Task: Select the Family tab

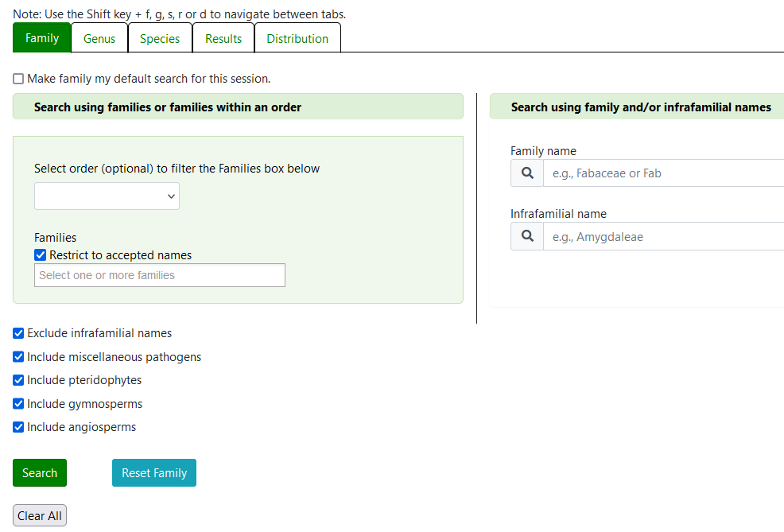Action: [42, 38]
